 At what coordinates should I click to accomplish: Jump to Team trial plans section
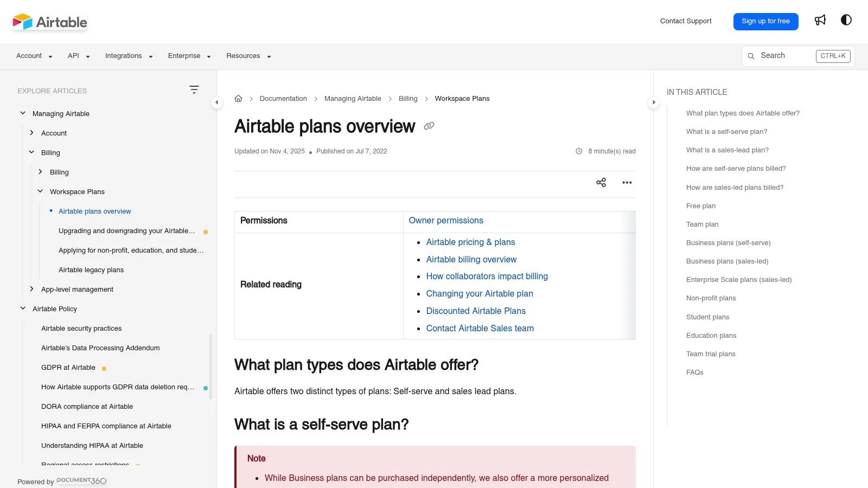(x=711, y=354)
